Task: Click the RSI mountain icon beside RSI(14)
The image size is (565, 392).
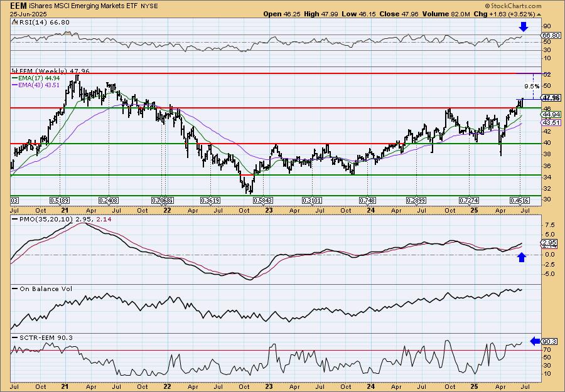Action: click(x=14, y=23)
